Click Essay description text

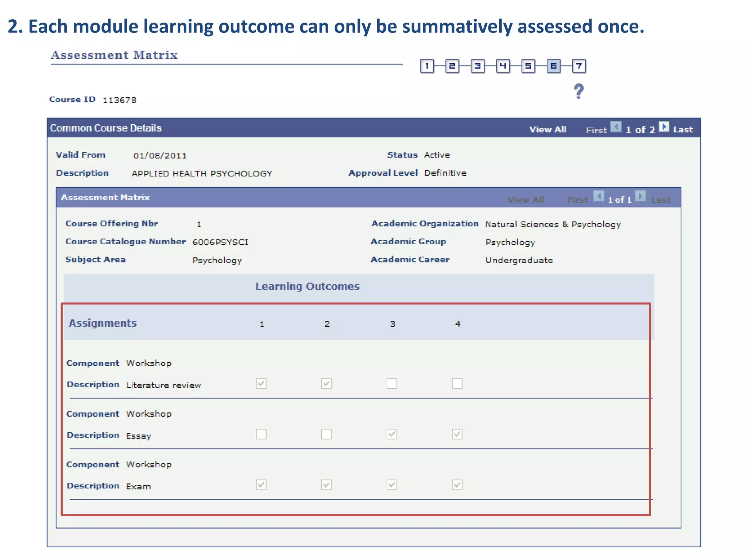pyautogui.click(x=139, y=436)
